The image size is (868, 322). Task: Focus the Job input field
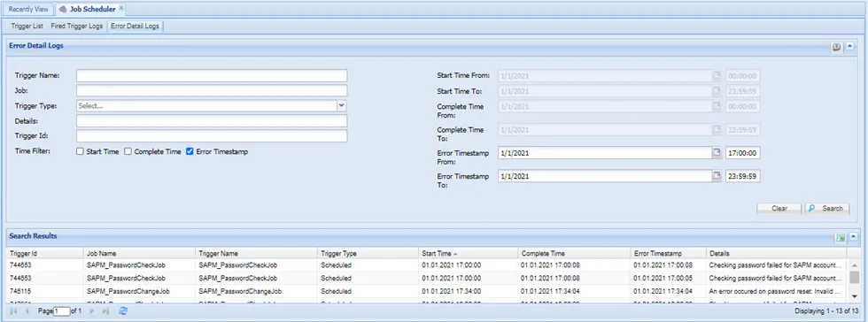212,90
